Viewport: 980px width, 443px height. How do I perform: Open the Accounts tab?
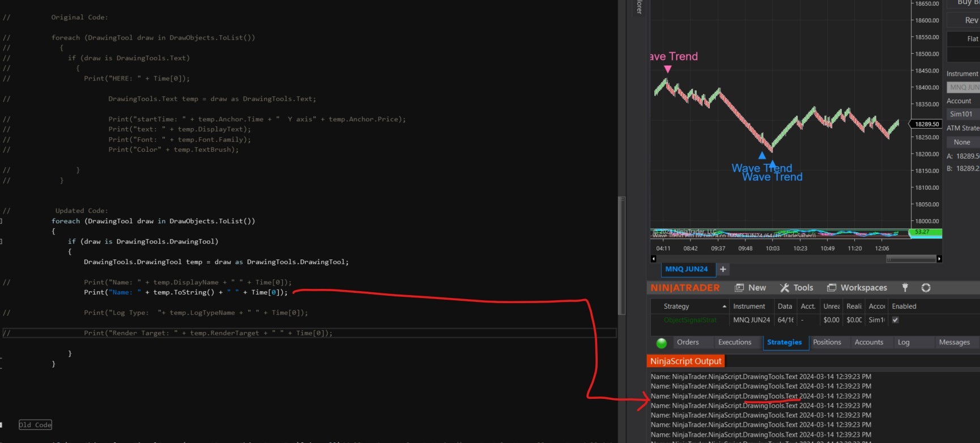(869, 342)
